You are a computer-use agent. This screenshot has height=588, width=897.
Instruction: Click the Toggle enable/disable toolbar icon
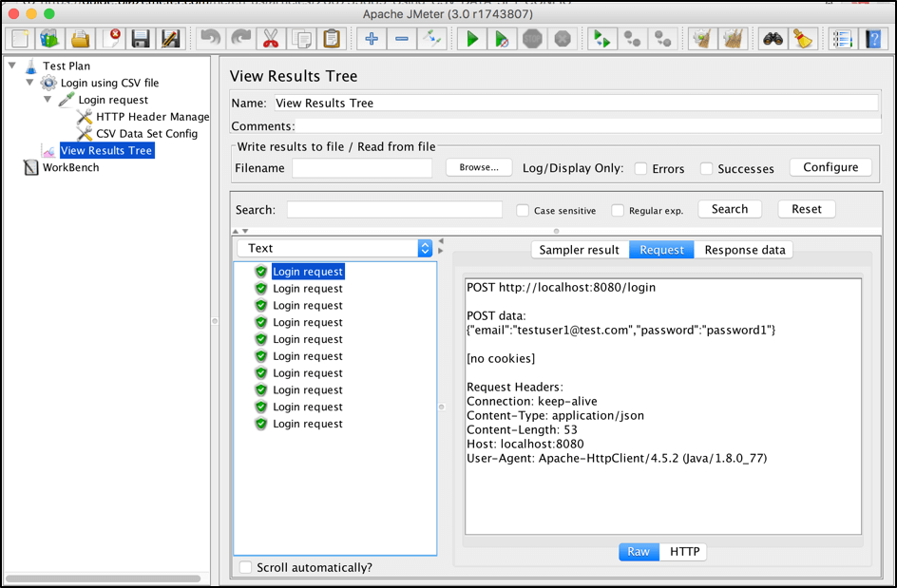432,39
